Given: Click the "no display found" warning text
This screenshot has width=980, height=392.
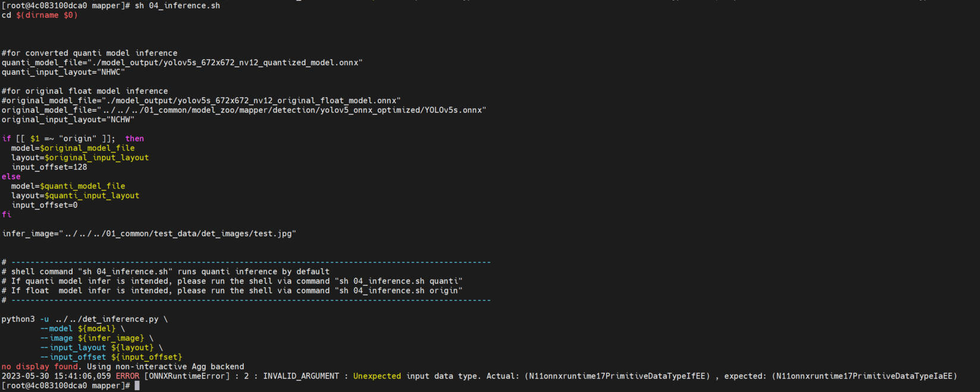Looking at the screenshot, I should (x=39, y=366).
